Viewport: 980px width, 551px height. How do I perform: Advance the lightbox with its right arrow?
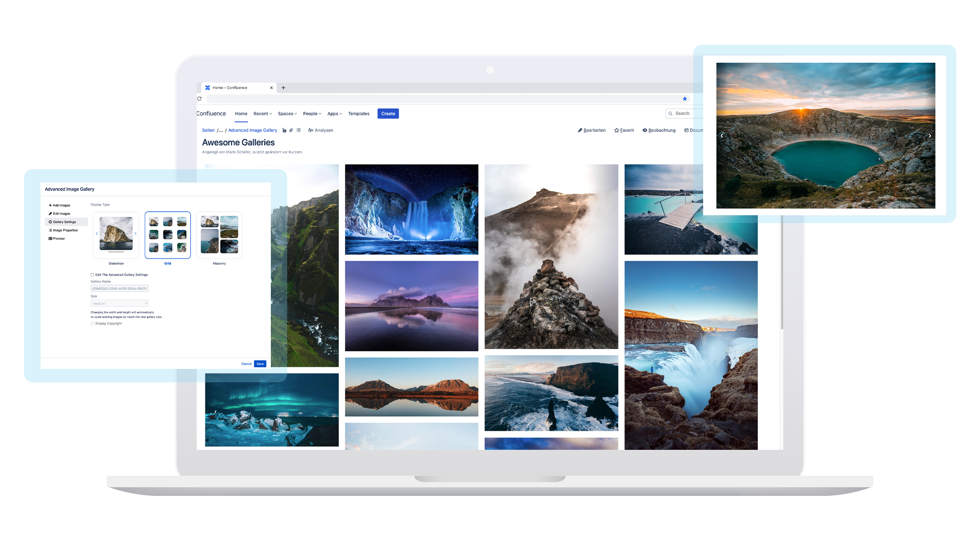click(930, 136)
